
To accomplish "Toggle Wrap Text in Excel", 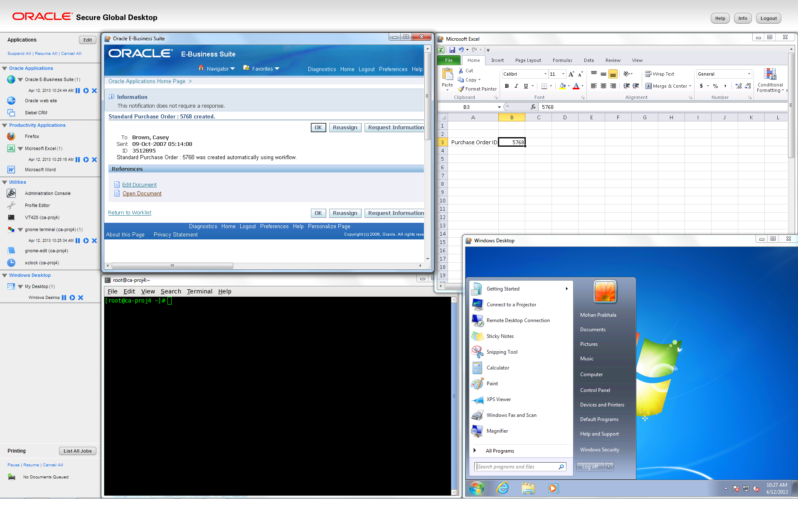I will pyautogui.click(x=660, y=74).
